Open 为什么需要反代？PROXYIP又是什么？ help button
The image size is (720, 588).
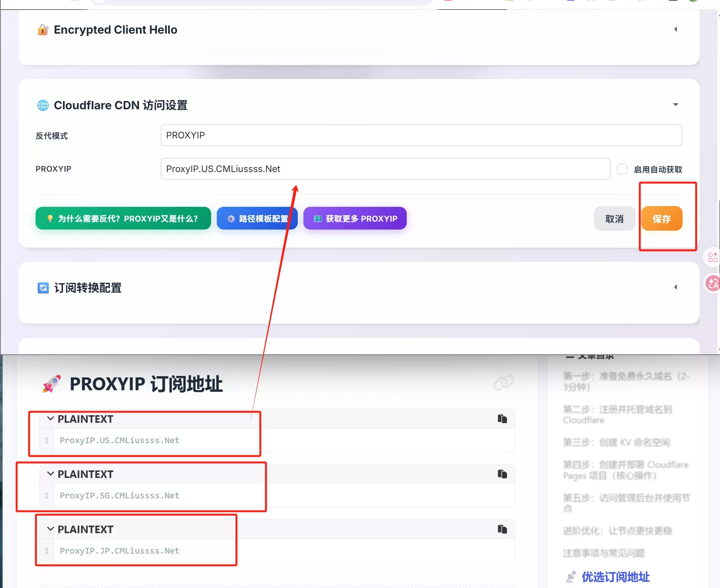pos(123,219)
